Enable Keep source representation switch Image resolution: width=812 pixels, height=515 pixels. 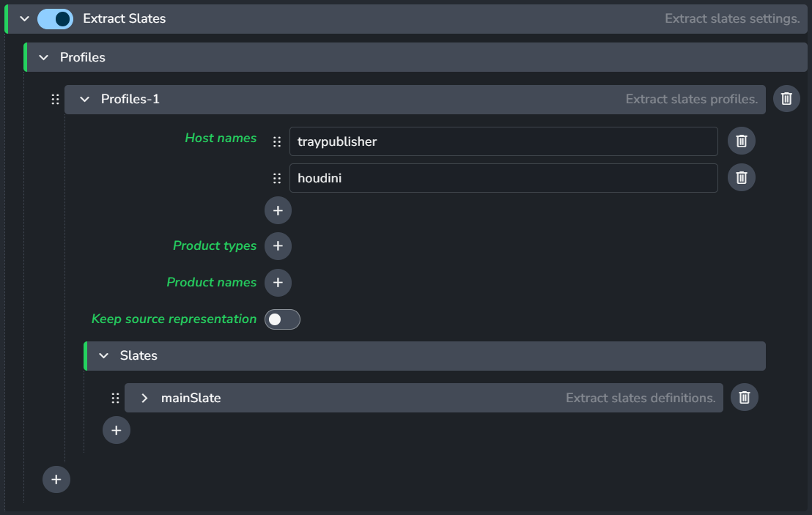282,319
